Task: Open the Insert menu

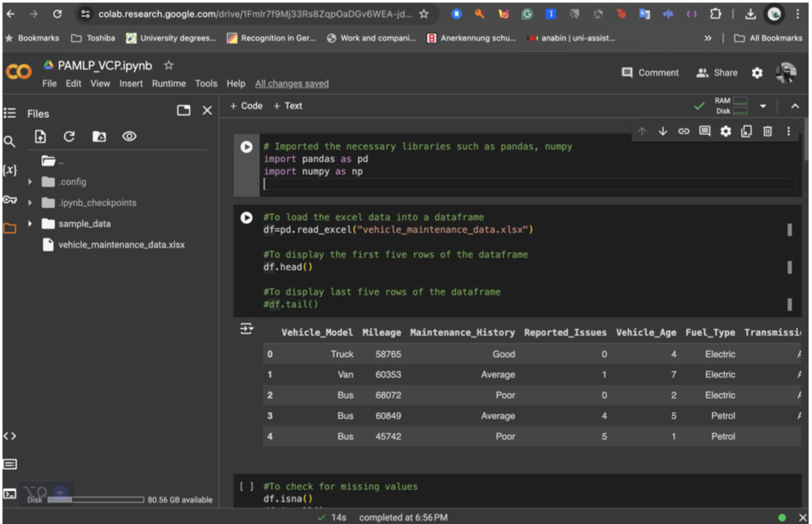Action: 131,84
